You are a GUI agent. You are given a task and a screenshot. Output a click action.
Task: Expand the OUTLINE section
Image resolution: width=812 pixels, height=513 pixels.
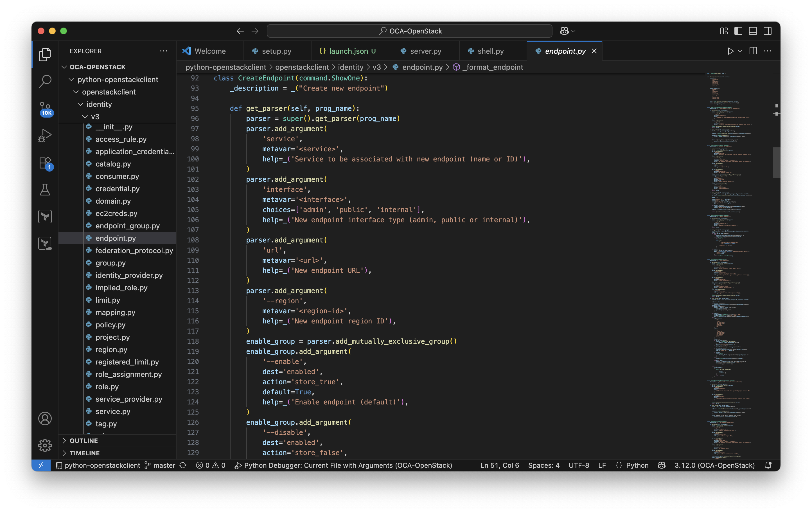point(84,440)
